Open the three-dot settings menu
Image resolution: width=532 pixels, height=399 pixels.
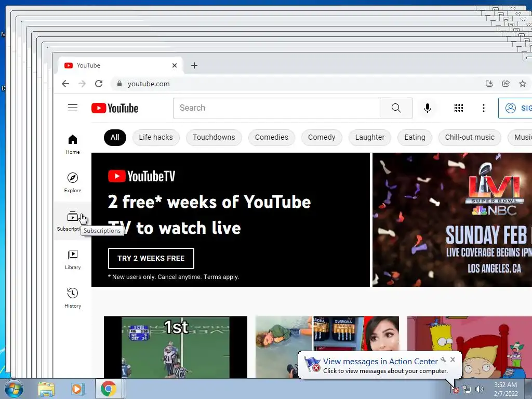pos(484,108)
